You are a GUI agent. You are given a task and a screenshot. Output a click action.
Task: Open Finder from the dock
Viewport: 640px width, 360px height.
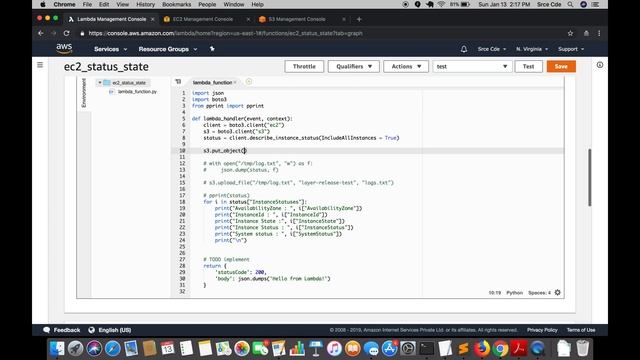pos(57,348)
